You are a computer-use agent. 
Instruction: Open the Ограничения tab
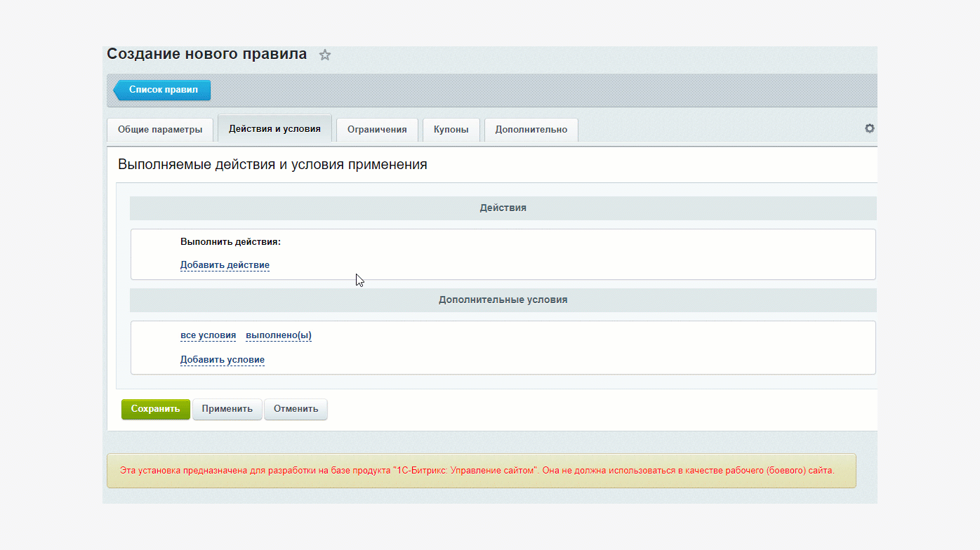point(377,130)
